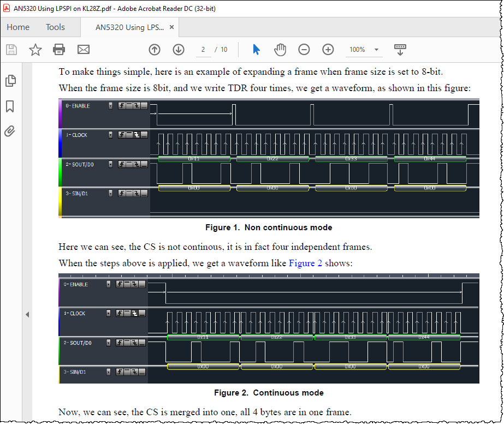Screen dimensions: 504x425
Task: Zoom out with minus icon
Action: [x=304, y=50]
